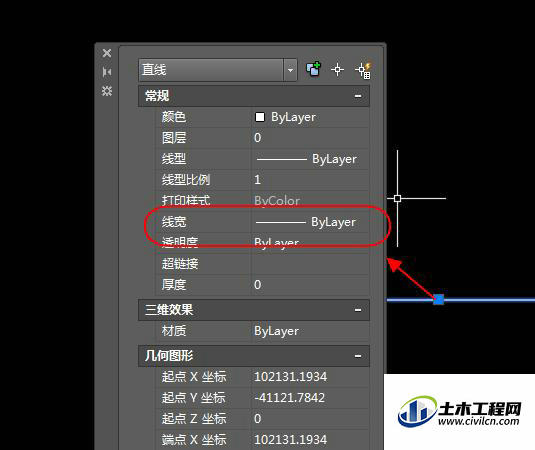Click the 颜色 ByLayer white color swatch
The height and width of the screenshot is (450, 535).
(x=260, y=117)
